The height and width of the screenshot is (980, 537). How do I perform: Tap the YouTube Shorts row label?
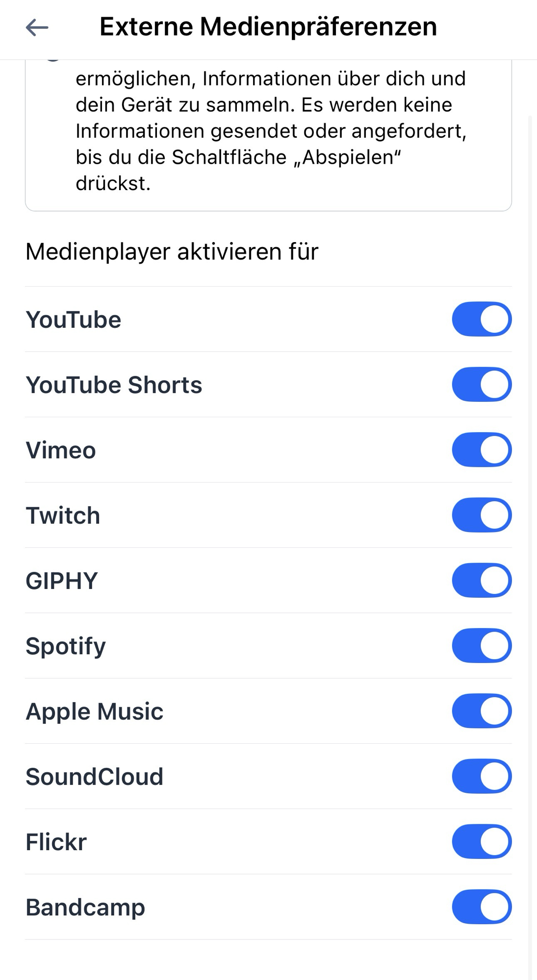pyautogui.click(x=114, y=385)
